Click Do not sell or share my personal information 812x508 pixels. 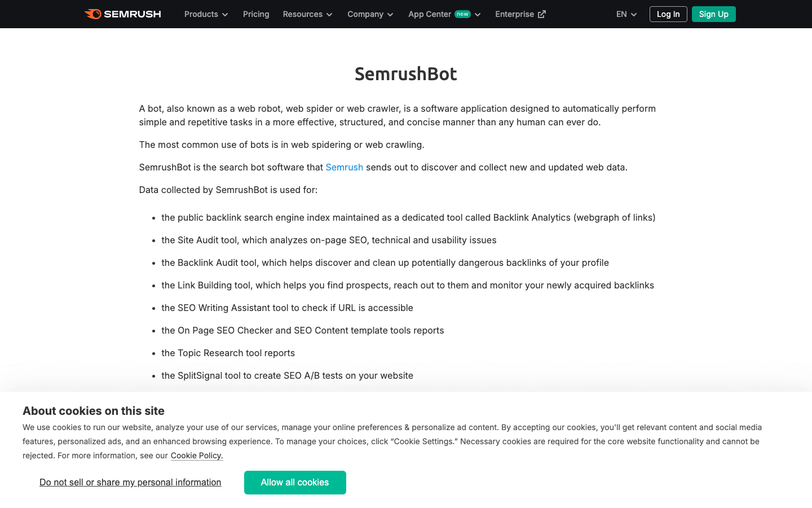pos(130,482)
